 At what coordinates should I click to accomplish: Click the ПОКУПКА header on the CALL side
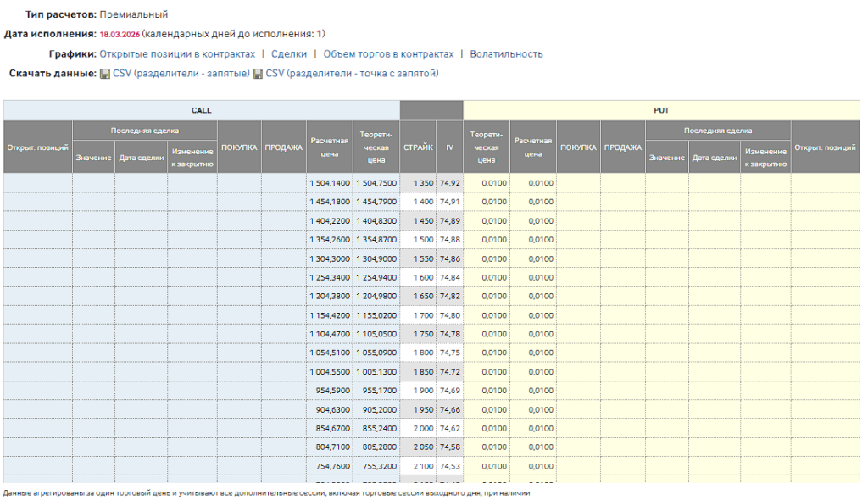tap(239, 147)
